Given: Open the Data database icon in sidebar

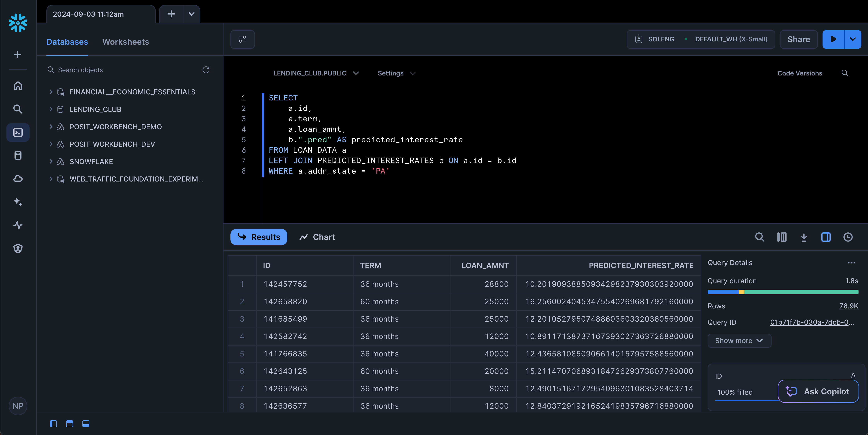Looking at the screenshot, I should click(18, 155).
